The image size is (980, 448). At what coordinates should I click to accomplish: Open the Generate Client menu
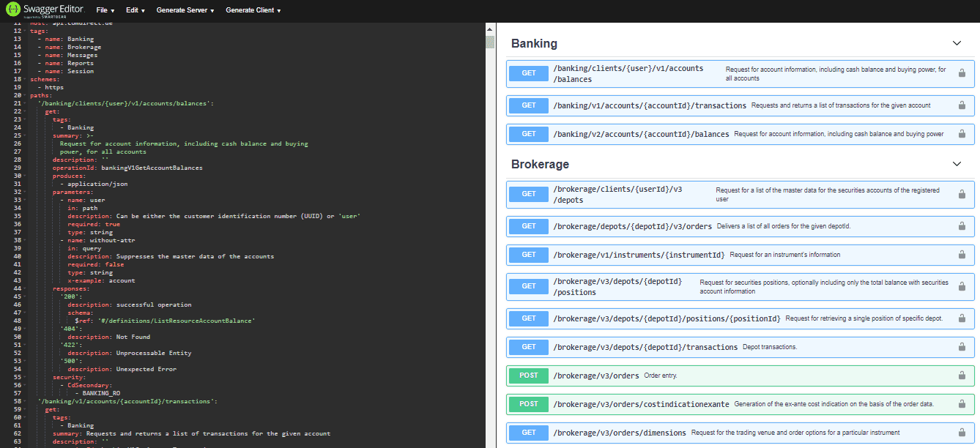pos(253,10)
